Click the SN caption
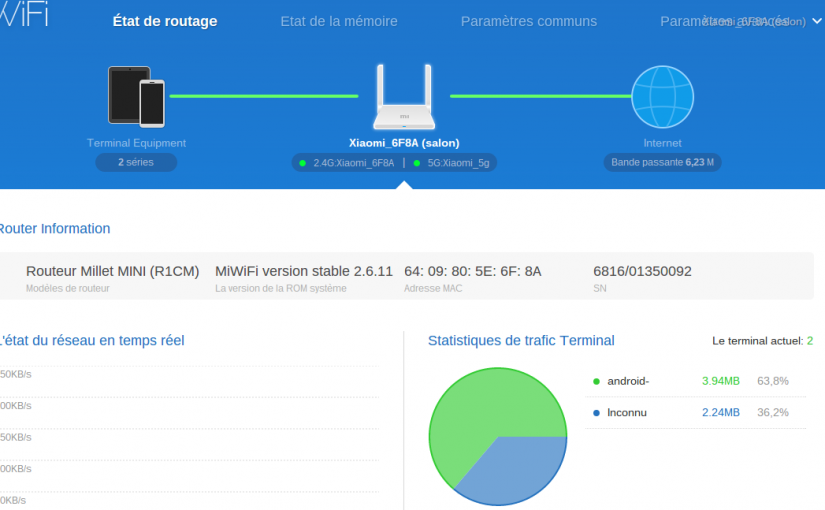Viewport: 825px width, 510px height. pyautogui.click(x=600, y=288)
